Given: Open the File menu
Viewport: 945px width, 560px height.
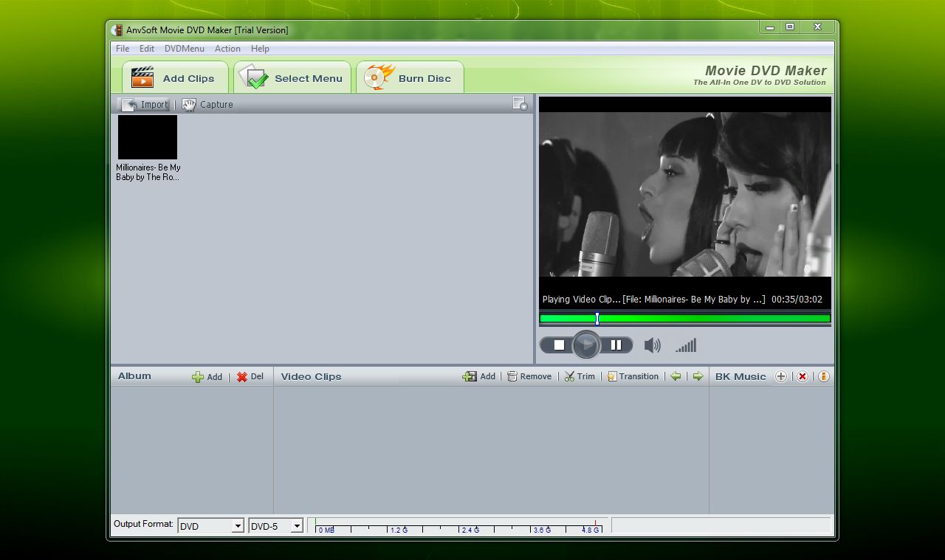Looking at the screenshot, I should [123, 49].
